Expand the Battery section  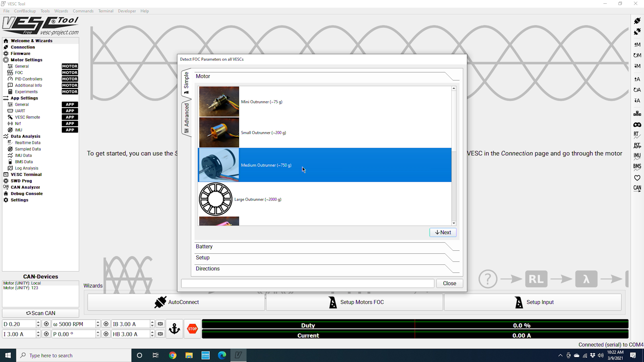327,247
